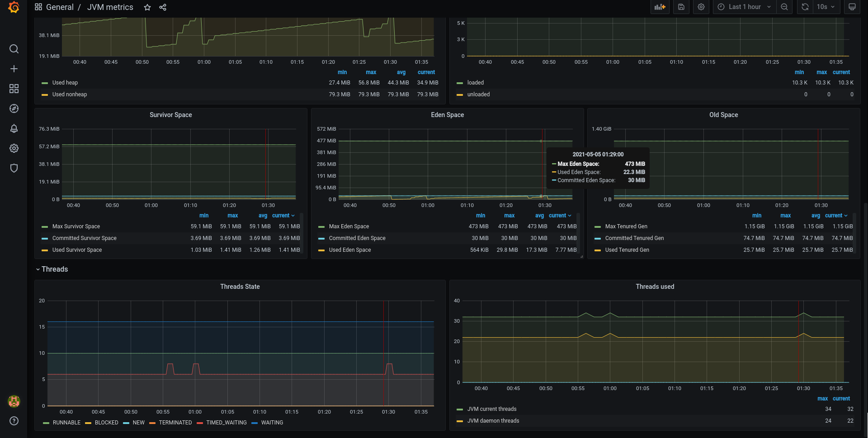
Task: Open the user avatar profile menu
Action: (x=14, y=401)
